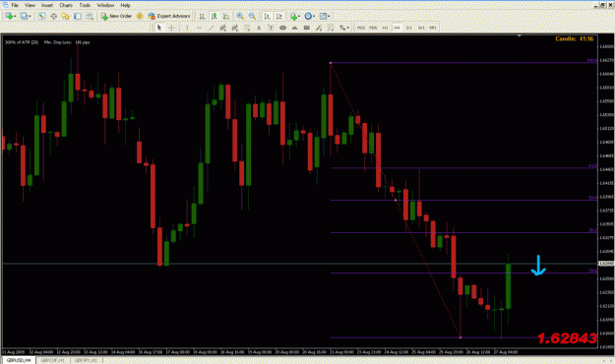Screen dimensions: 615x364
Task: Switch to the GBPCHF,H1 chart tab
Action: point(52,360)
